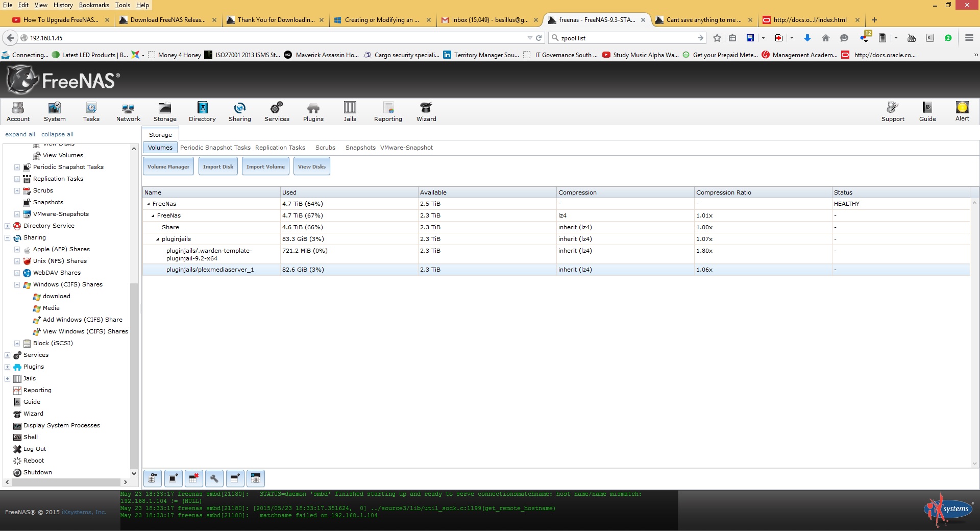Open the Directory toolbar icon
Viewport: 980px width, 531px height.
point(202,111)
